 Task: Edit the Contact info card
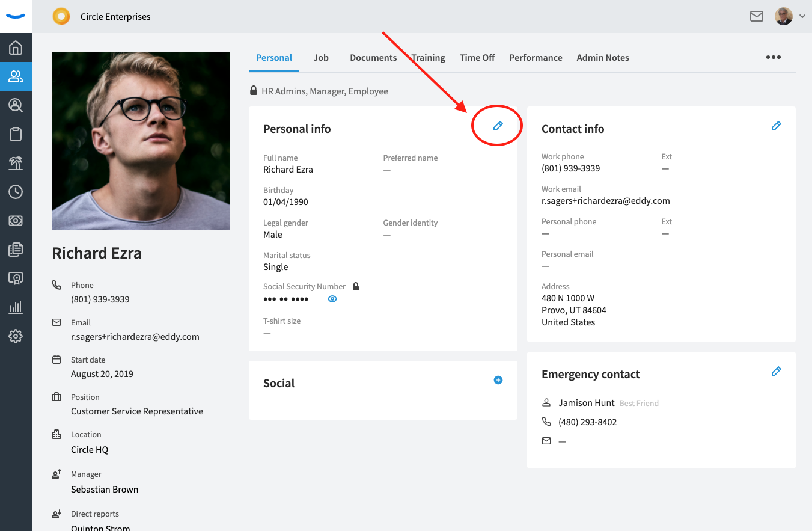point(776,126)
